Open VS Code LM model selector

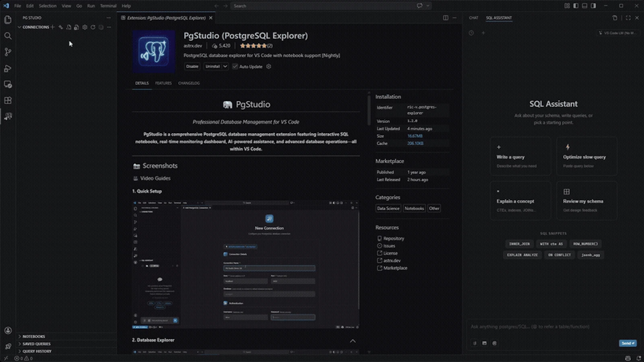617,33
